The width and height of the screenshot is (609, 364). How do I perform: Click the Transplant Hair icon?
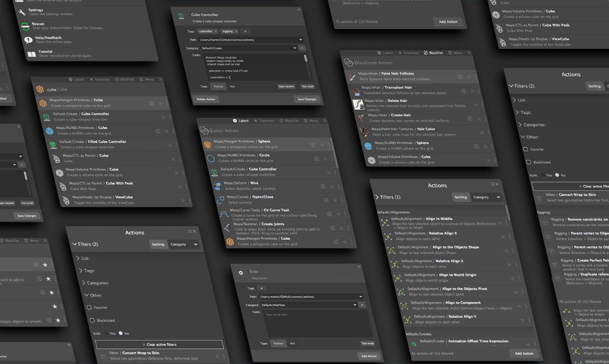(355, 90)
